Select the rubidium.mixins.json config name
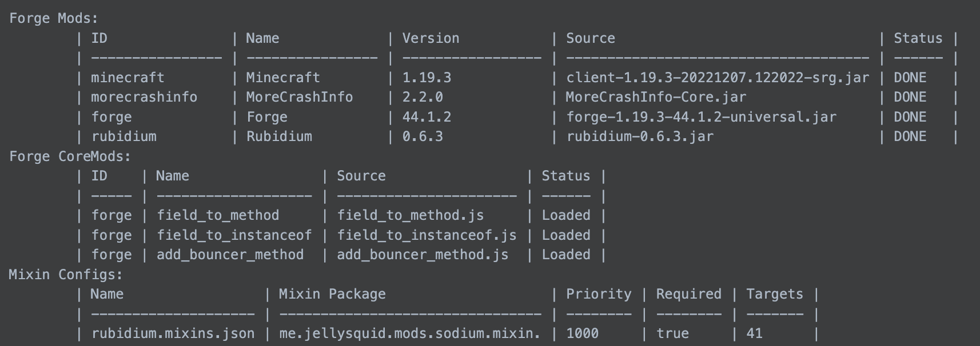Image resolution: width=980 pixels, height=346 pixels. pos(173,333)
